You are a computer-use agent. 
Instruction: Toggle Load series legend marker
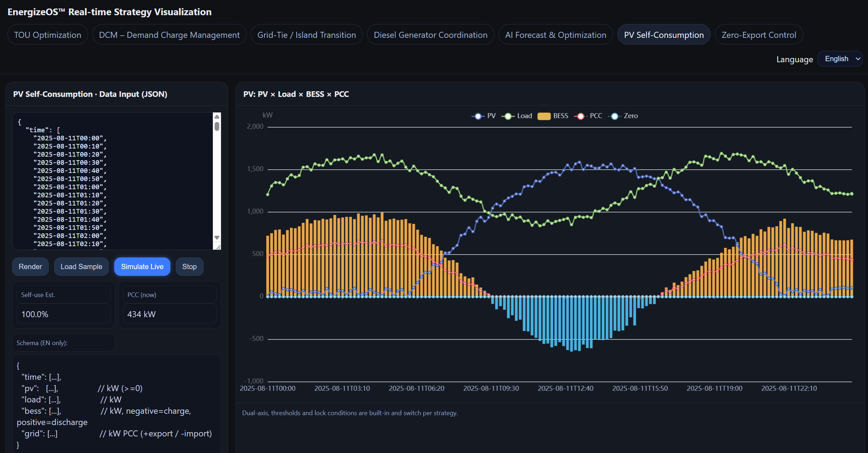coord(508,116)
